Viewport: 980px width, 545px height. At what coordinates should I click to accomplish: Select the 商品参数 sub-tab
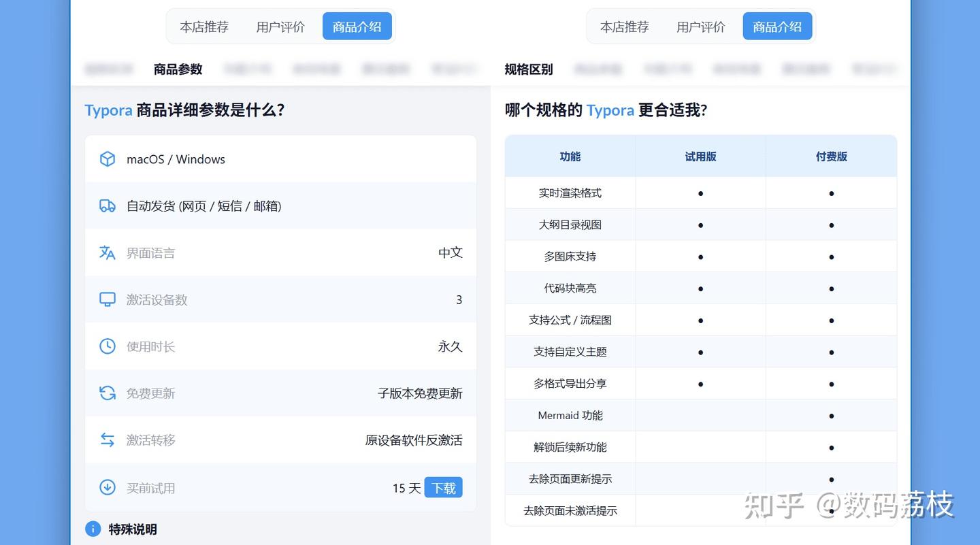click(x=178, y=69)
